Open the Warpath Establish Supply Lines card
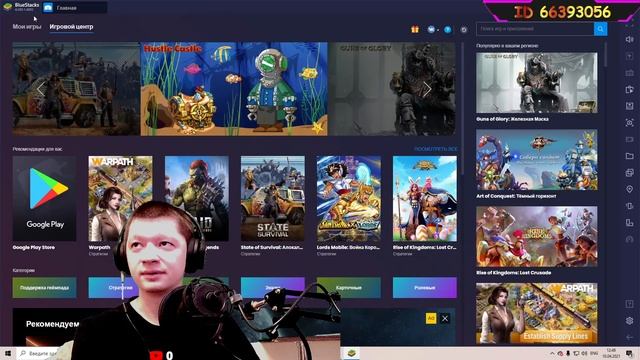 536,313
